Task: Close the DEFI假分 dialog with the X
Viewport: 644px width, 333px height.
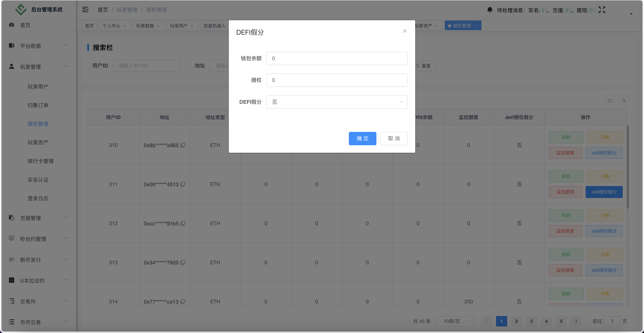Action: [405, 31]
